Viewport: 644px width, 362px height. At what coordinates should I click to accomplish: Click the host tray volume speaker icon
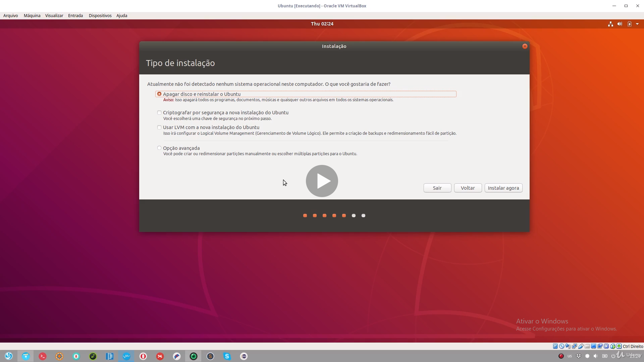pyautogui.click(x=596, y=356)
